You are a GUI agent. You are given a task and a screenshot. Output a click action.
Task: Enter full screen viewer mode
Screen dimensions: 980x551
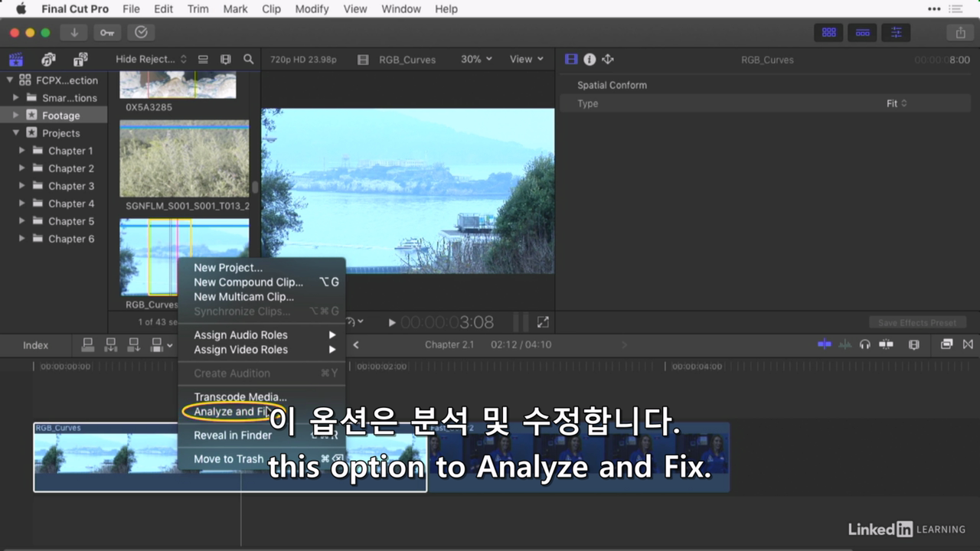pyautogui.click(x=543, y=322)
